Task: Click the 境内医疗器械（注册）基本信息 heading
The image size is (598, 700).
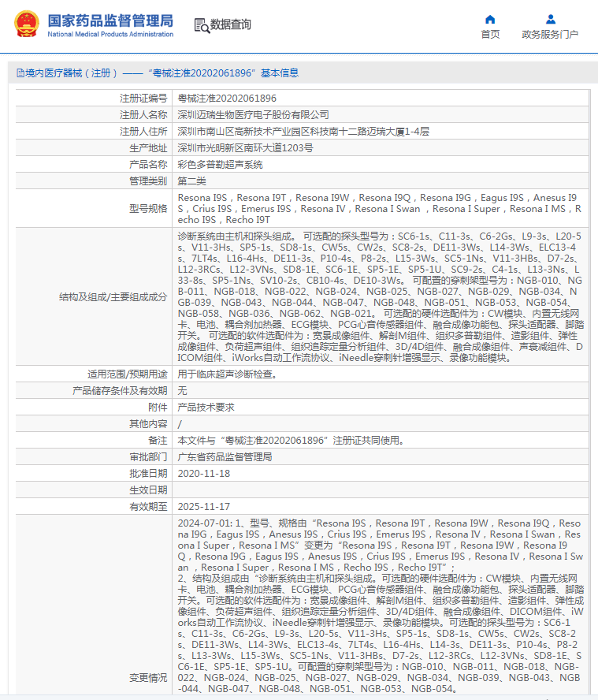Action: tap(162, 73)
